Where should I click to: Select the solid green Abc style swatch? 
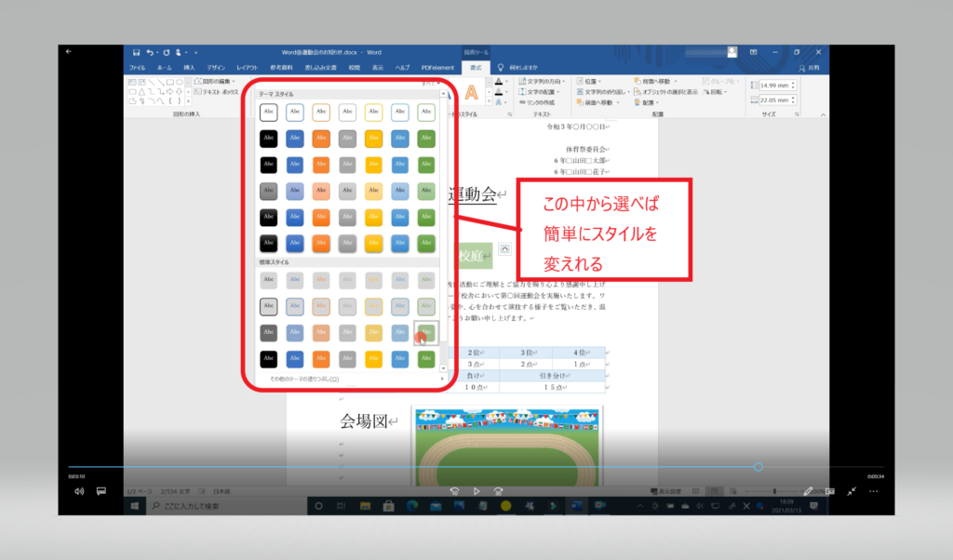[426, 139]
